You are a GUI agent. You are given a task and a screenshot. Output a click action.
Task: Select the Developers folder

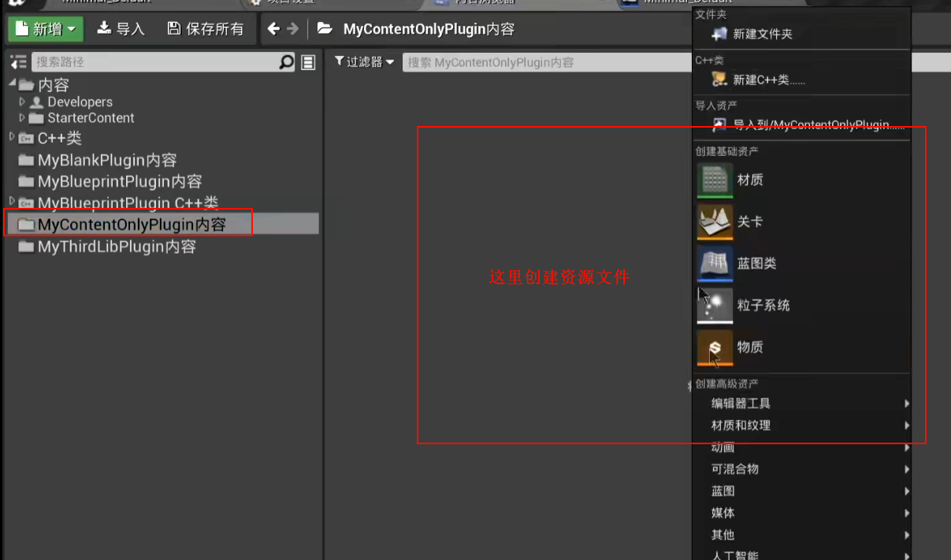pos(80,102)
